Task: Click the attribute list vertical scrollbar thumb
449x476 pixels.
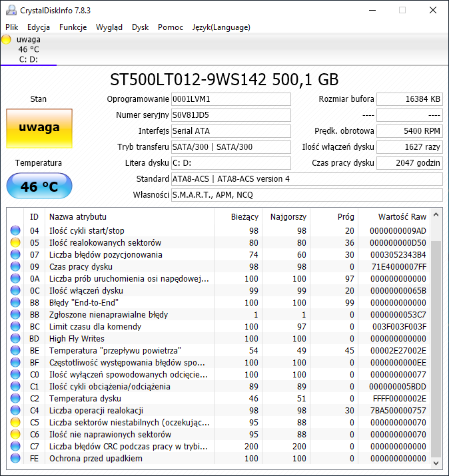Action: pos(436,349)
